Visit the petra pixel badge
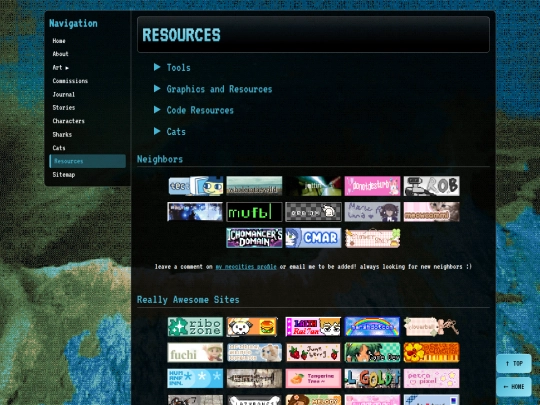Screen dimensions: 540x405 [x=431, y=378]
